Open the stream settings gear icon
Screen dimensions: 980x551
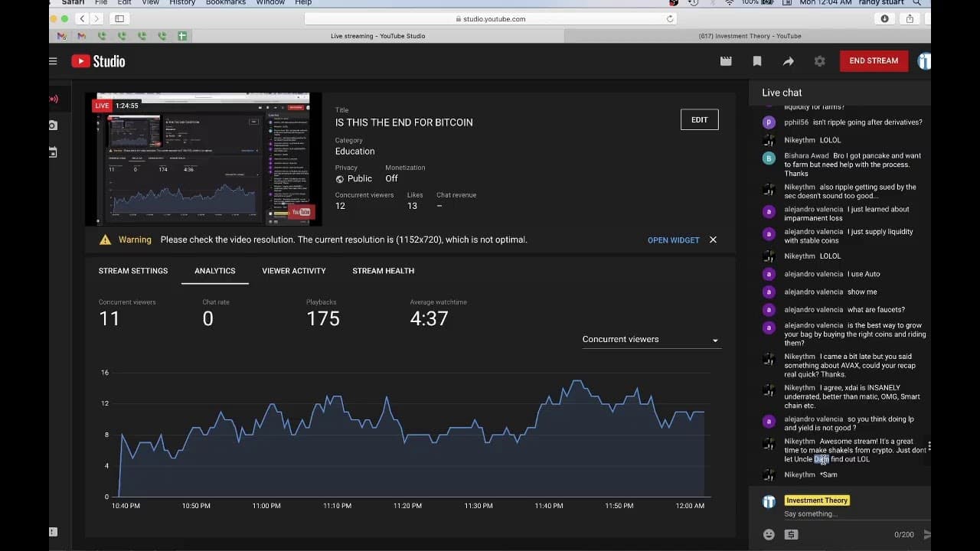coord(820,61)
